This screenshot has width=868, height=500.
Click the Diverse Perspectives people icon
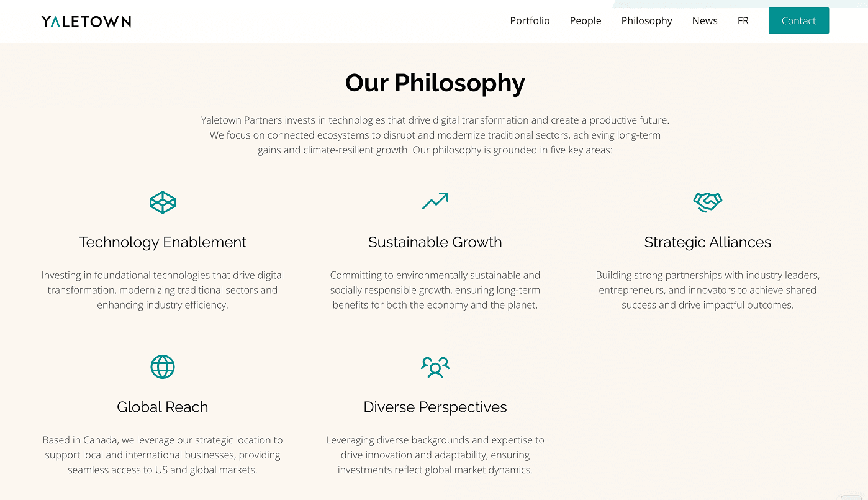(x=435, y=366)
